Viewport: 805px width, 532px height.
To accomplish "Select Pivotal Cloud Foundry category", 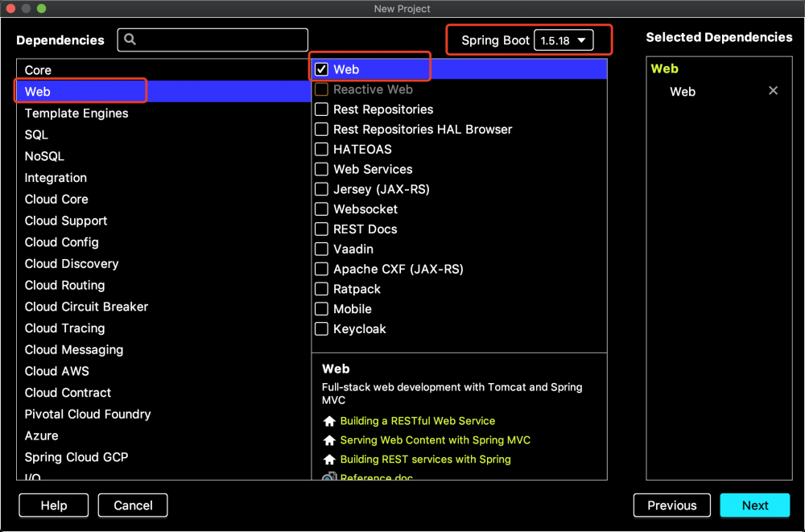I will pyautogui.click(x=163, y=414).
